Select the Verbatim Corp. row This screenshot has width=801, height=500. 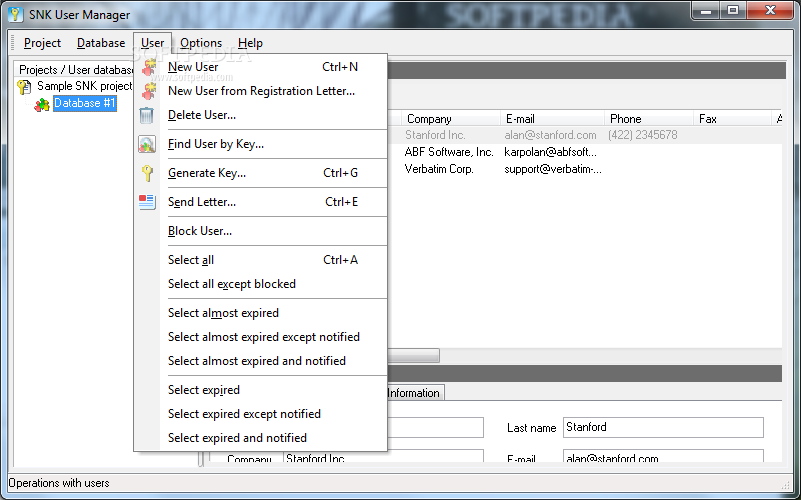coord(585,169)
